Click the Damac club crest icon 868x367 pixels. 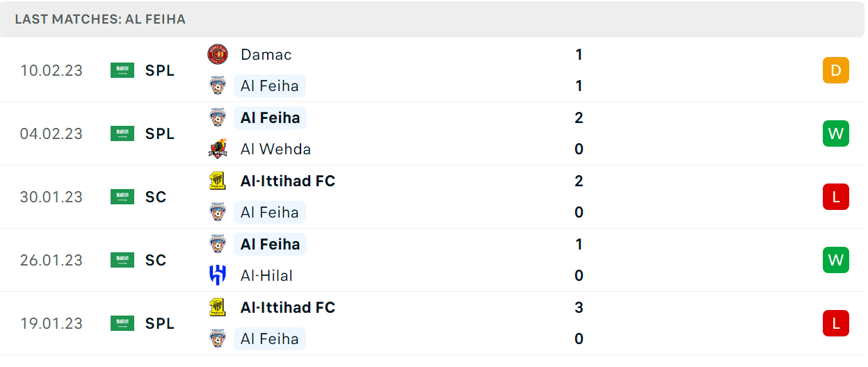(218, 54)
